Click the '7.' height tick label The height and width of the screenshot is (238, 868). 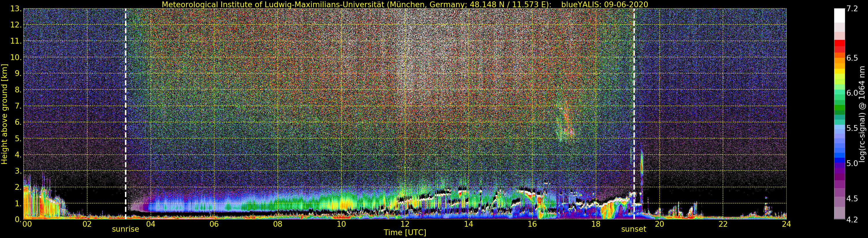click(x=18, y=106)
